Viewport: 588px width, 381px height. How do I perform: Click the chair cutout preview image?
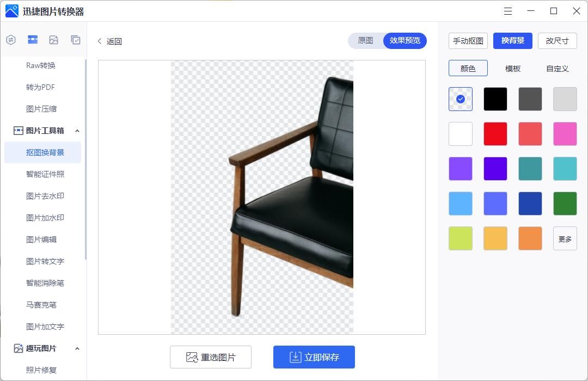click(x=262, y=197)
